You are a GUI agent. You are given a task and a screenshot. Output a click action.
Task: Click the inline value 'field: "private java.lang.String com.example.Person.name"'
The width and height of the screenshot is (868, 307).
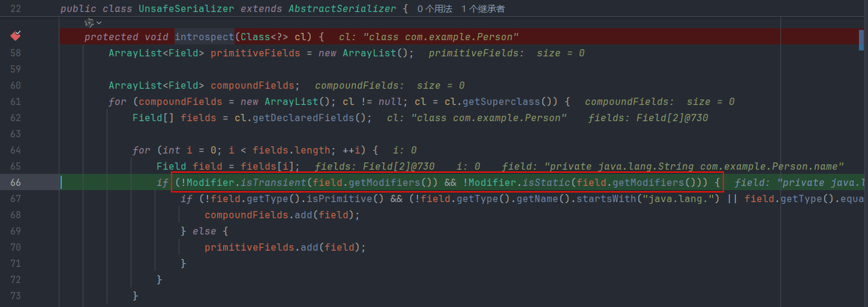(x=673, y=166)
